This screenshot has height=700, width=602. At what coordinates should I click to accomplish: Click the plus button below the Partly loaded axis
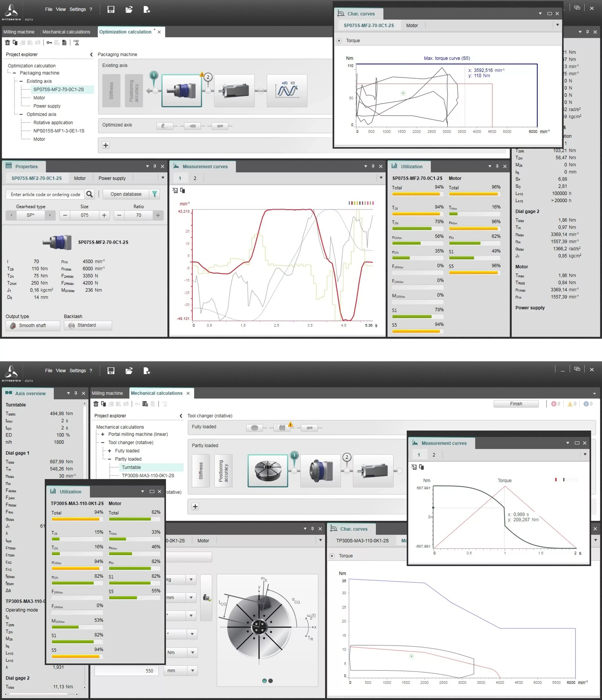point(195,506)
